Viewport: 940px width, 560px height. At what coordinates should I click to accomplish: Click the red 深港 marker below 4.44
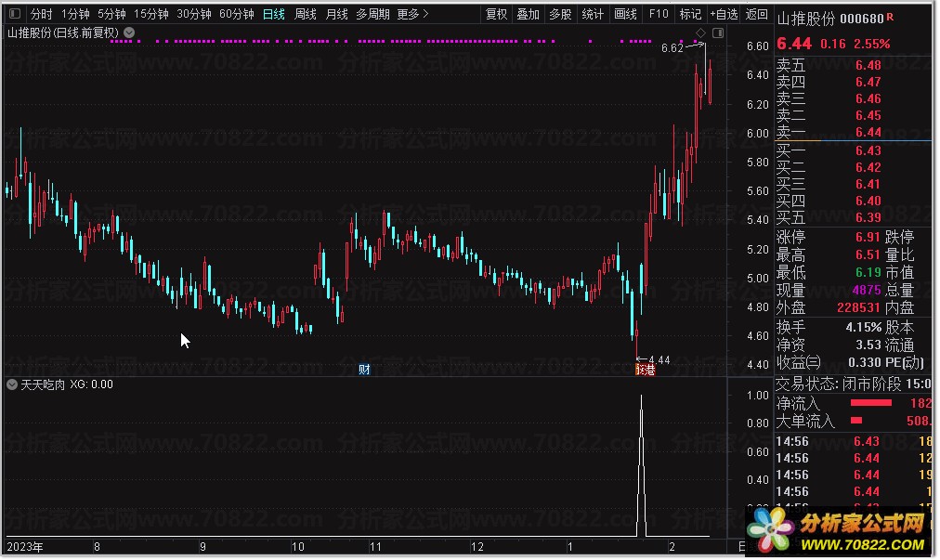(x=645, y=370)
